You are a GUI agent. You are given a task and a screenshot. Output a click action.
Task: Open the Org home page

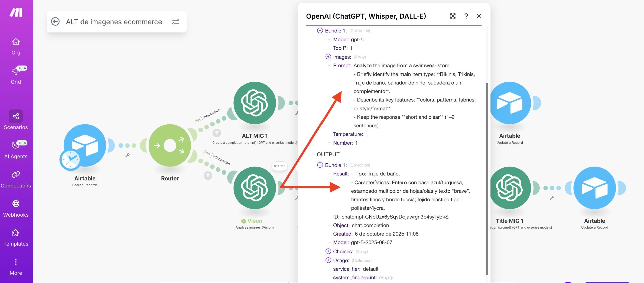[16, 46]
